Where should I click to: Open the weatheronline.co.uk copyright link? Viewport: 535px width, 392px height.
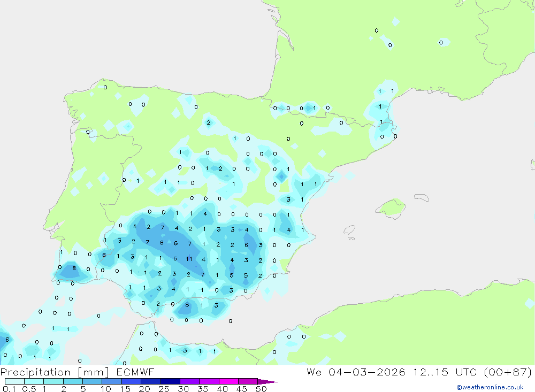[490, 387]
